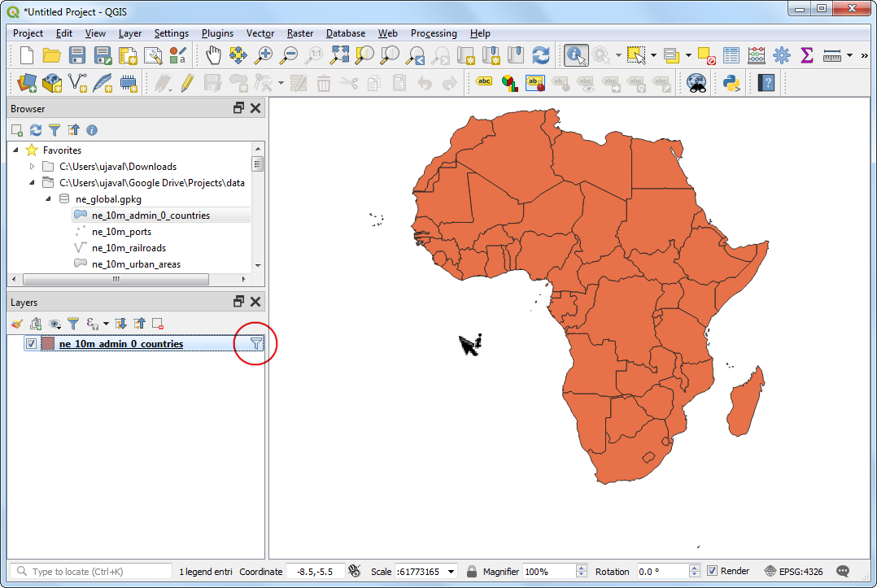The width and height of the screenshot is (877, 588).
Task: Click the Zoom Full extent icon
Action: (339, 55)
